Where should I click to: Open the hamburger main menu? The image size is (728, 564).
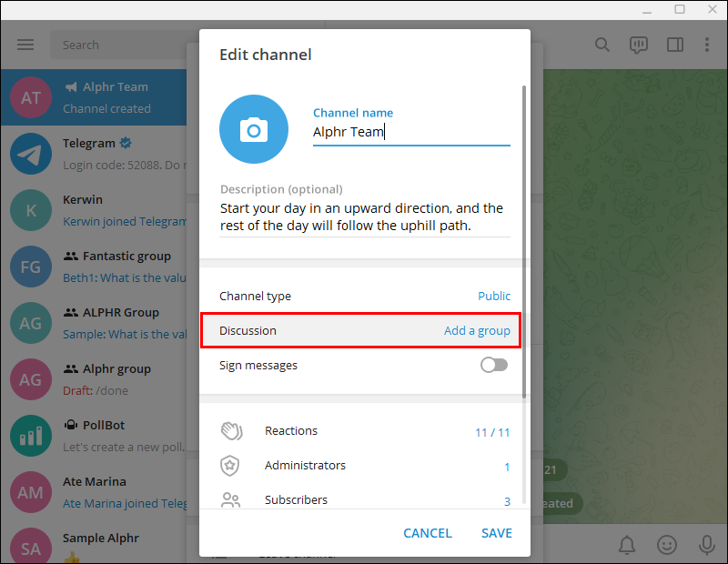coord(25,45)
